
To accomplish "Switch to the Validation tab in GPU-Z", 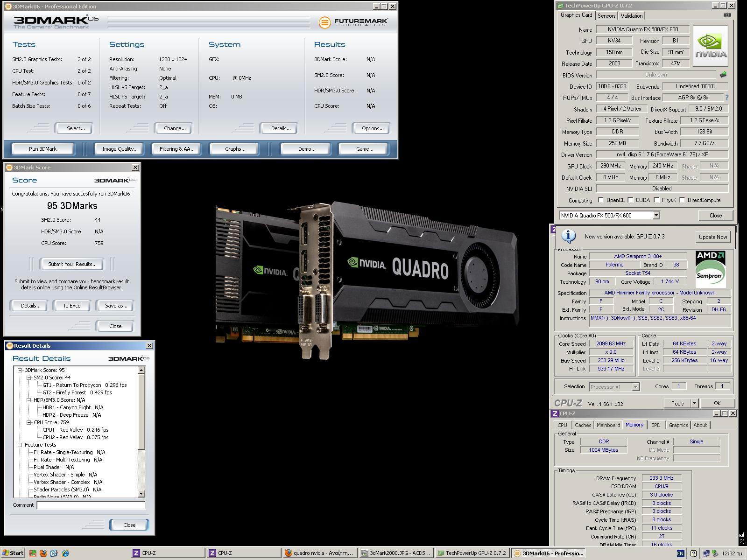I will point(632,16).
